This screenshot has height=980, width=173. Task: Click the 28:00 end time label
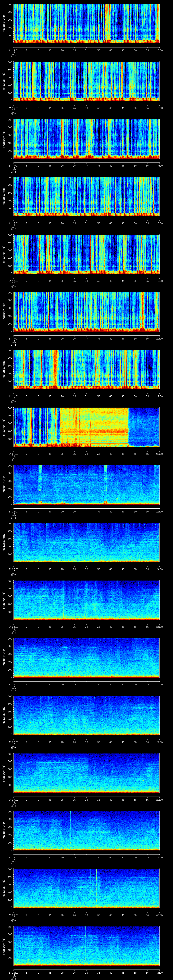(x=159, y=800)
